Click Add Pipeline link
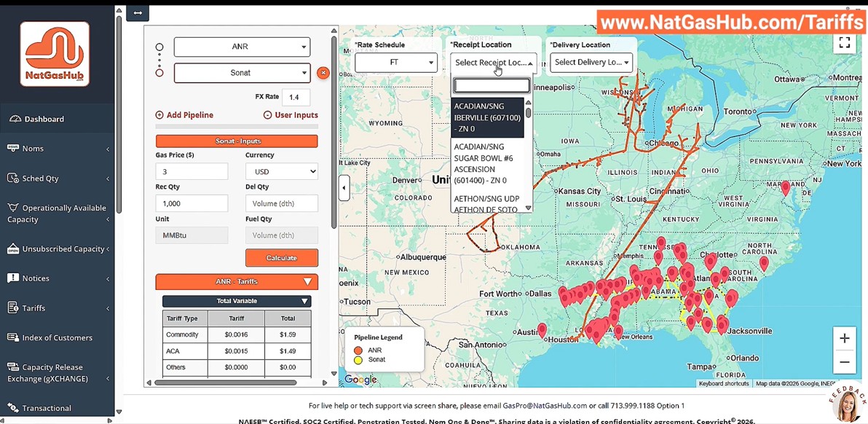This screenshot has width=868, height=424. tap(184, 115)
